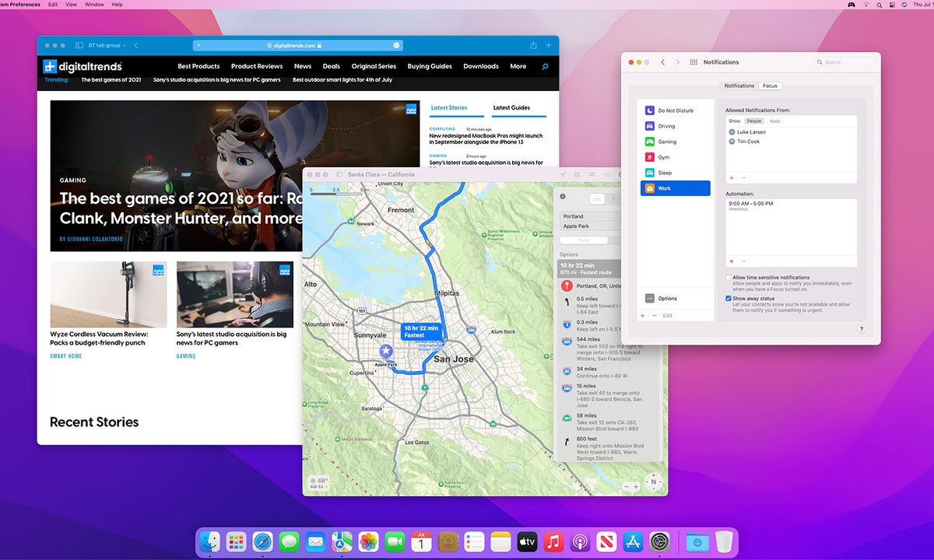Open the Mail app in the Dock
The image size is (934, 560).
point(315,541)
